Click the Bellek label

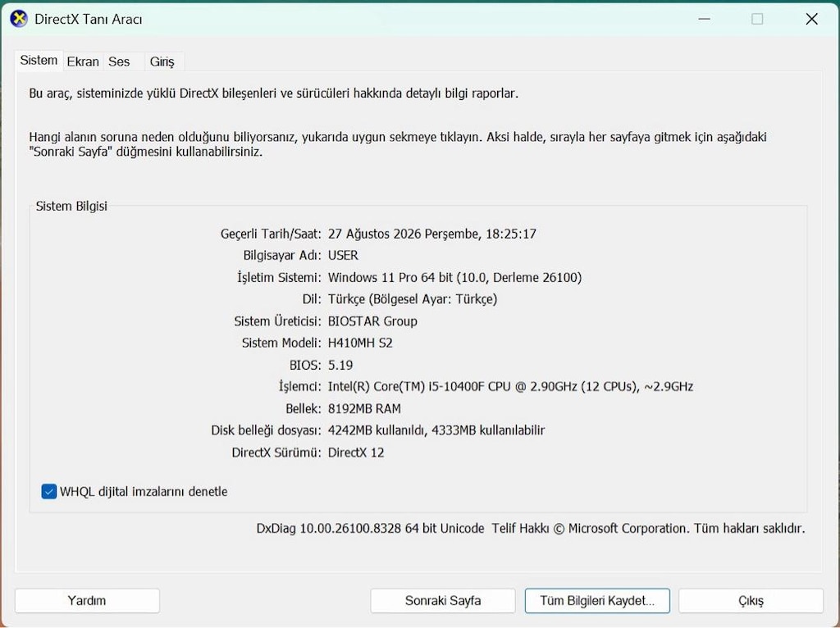click(304, 408)
